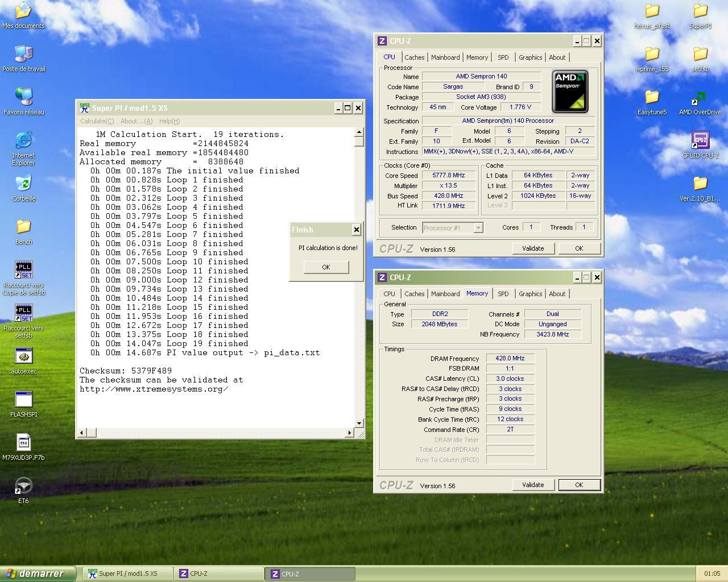Switch to first CPU-Z taskbar button

coord(219,573)
